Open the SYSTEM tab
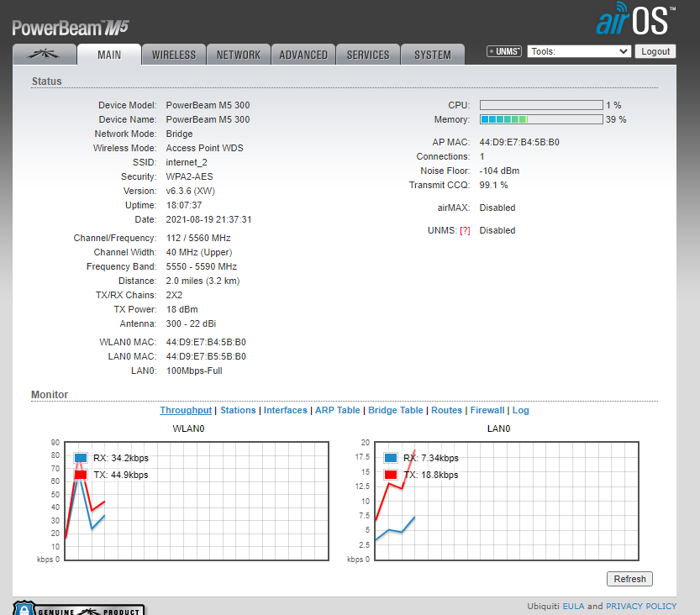 click(433, 55)
